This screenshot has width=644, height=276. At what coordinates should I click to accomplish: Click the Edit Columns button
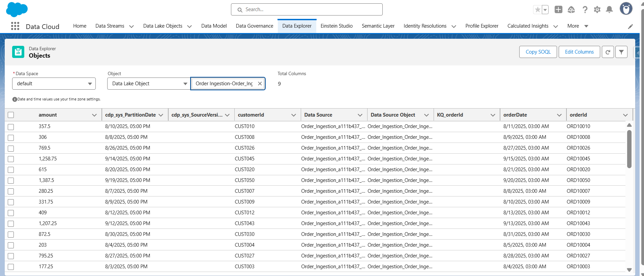(x=579, y=52)
